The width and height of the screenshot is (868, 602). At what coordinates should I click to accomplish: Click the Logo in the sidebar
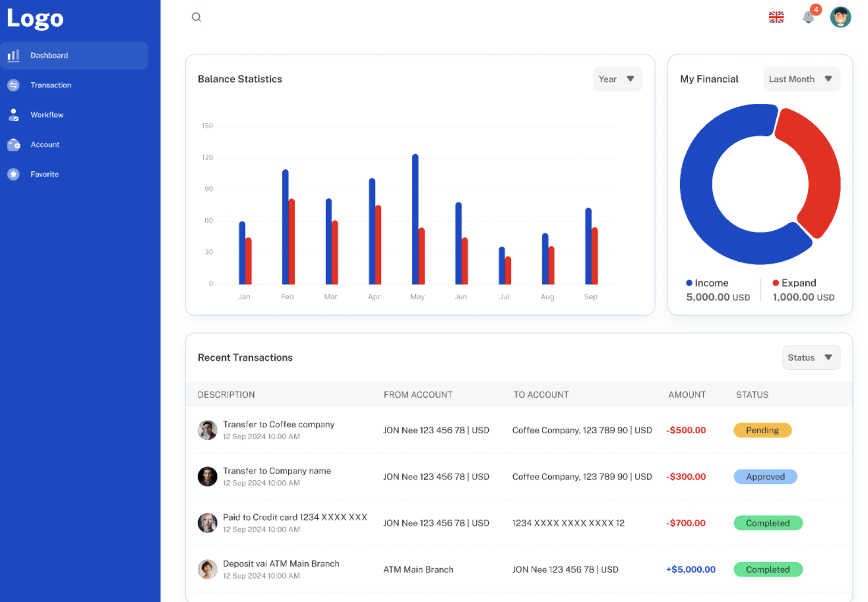click(x=35, y=19)
